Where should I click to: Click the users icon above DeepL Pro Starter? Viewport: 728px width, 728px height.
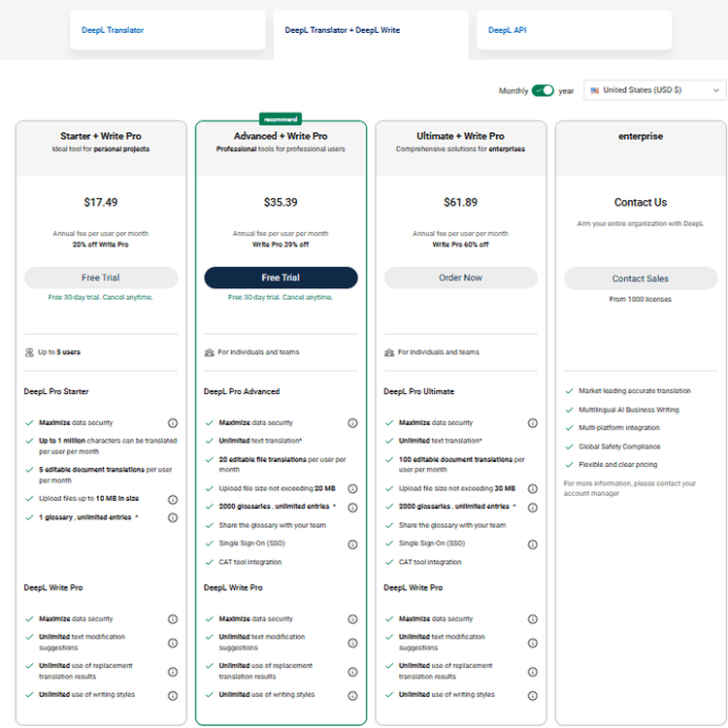[x=28, y=352]
